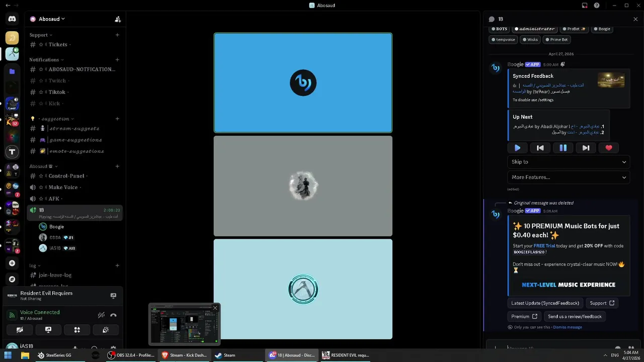Share Resident Evil Requiem screen icon
This screenshot has width=644, height=362.
(x=113, y=296)
